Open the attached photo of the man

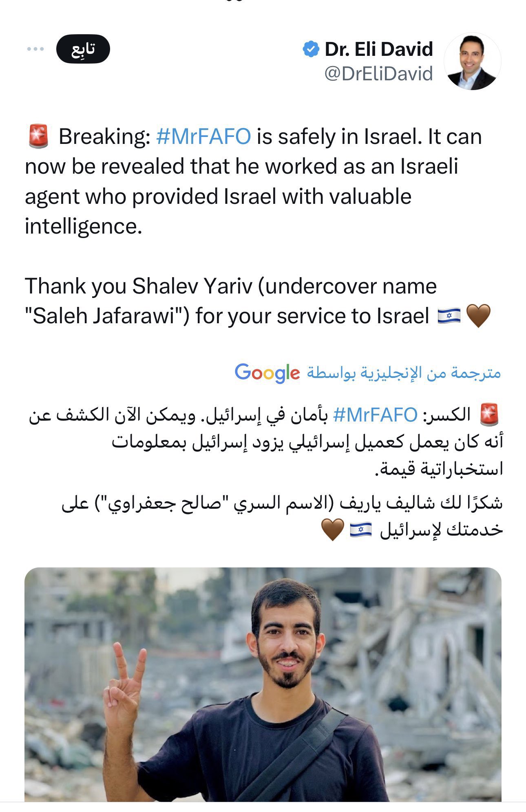click(263, 685)
